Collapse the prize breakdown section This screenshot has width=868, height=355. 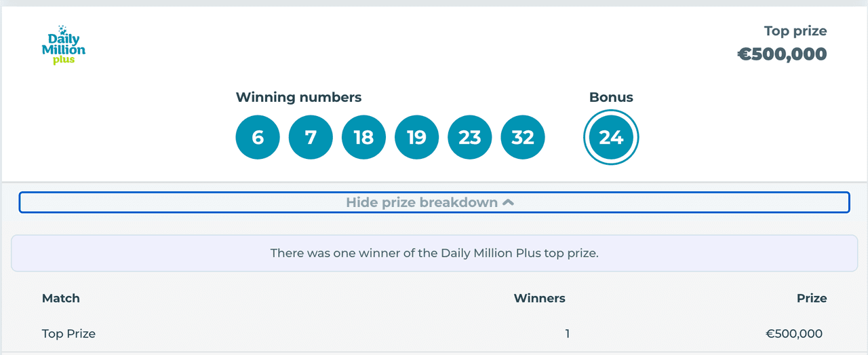click(x=422, y=202)
